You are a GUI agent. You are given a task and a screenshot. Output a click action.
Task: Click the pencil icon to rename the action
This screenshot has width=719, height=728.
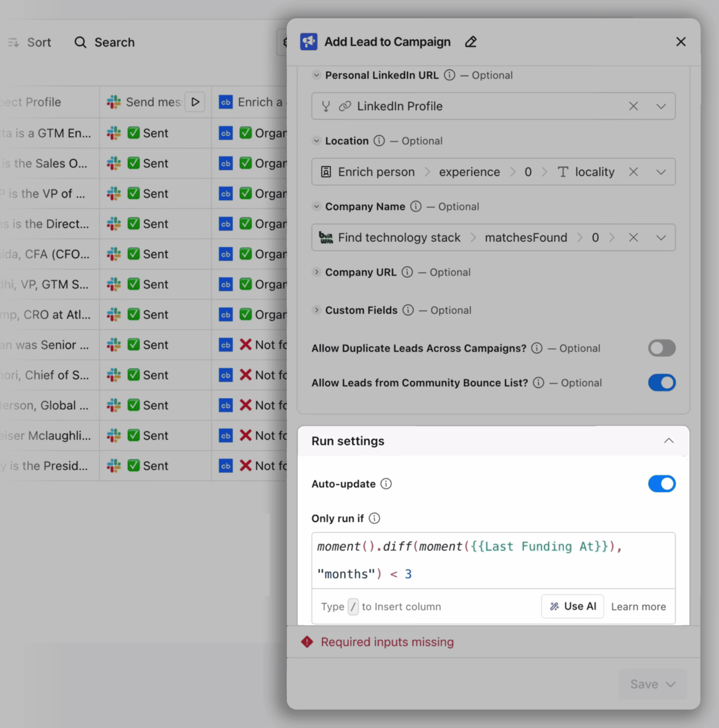(x=470, y=42)
